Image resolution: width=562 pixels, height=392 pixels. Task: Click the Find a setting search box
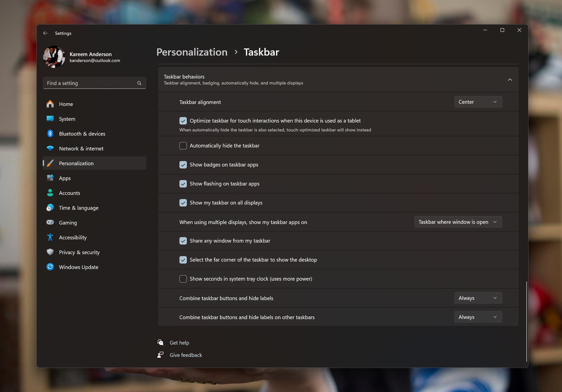click(x=94, y=83)
